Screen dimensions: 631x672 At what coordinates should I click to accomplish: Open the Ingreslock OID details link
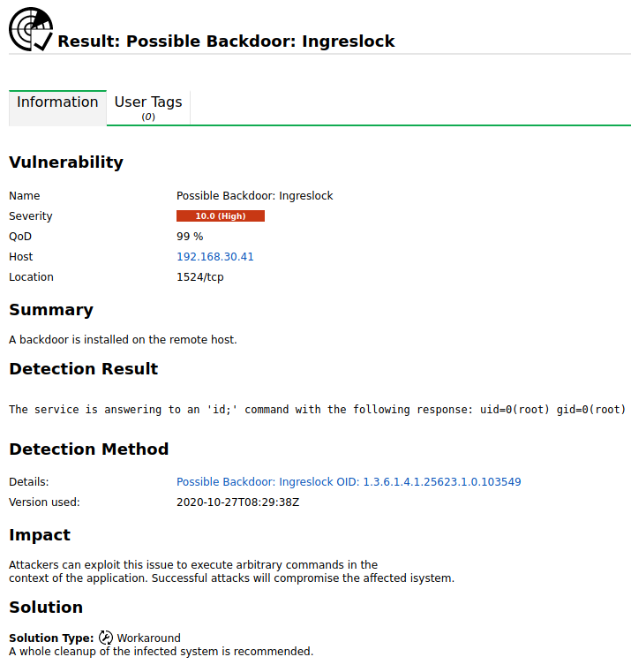point(349,482)
